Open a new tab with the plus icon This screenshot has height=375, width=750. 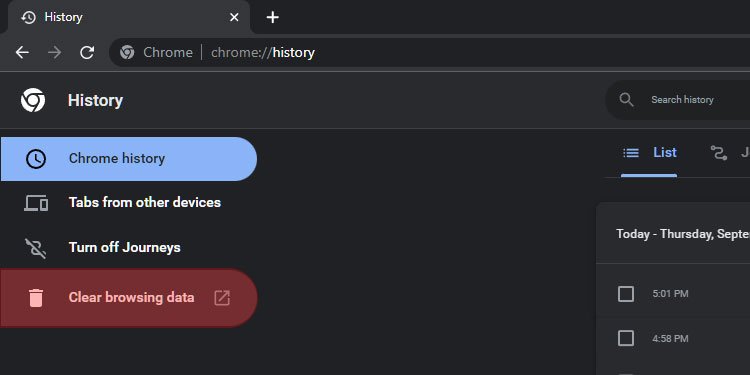[x=272, y=17]
